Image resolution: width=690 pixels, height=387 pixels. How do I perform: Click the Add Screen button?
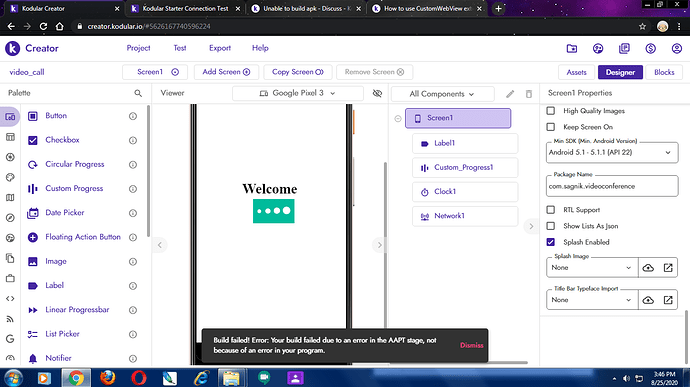226,72
